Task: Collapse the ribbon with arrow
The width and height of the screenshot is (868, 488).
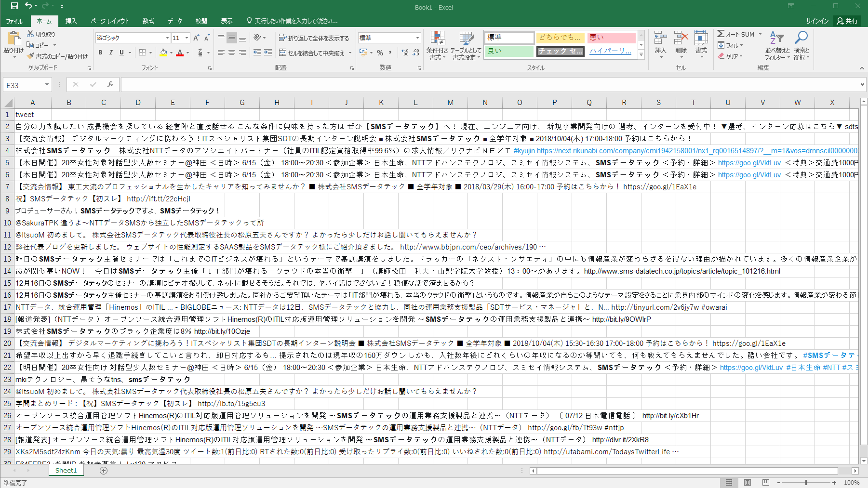Action: click(862, 68)
